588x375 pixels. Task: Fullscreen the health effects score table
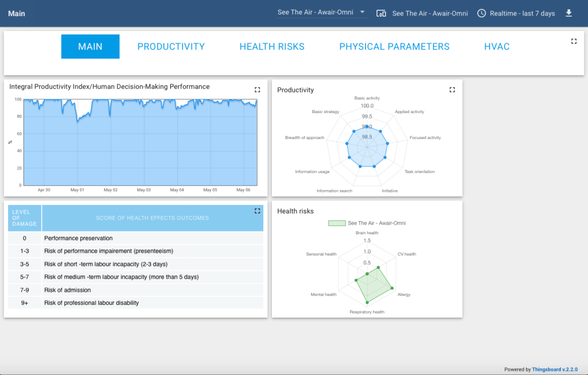coord(257,211)
